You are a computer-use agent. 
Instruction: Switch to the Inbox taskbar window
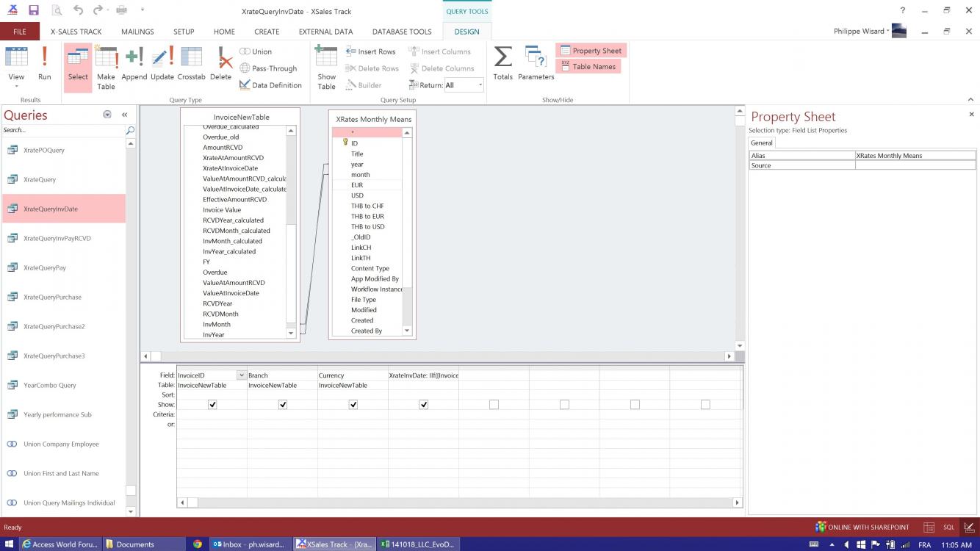[250, 544]
